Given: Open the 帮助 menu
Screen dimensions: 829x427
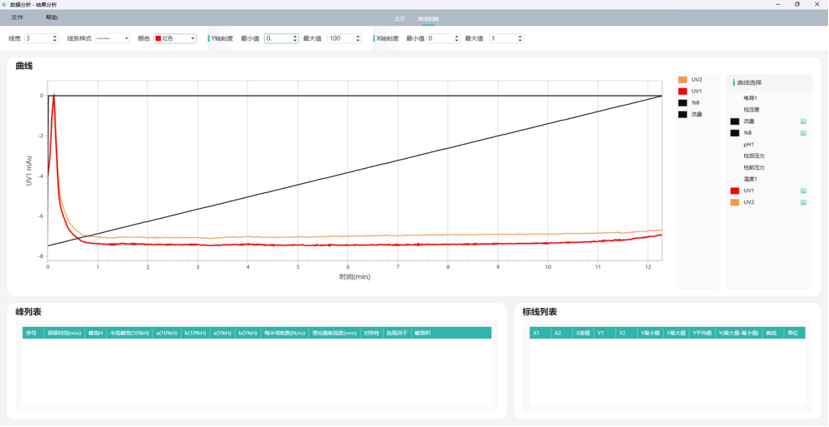Looking at the screenshot, I should tap(52, 17).
